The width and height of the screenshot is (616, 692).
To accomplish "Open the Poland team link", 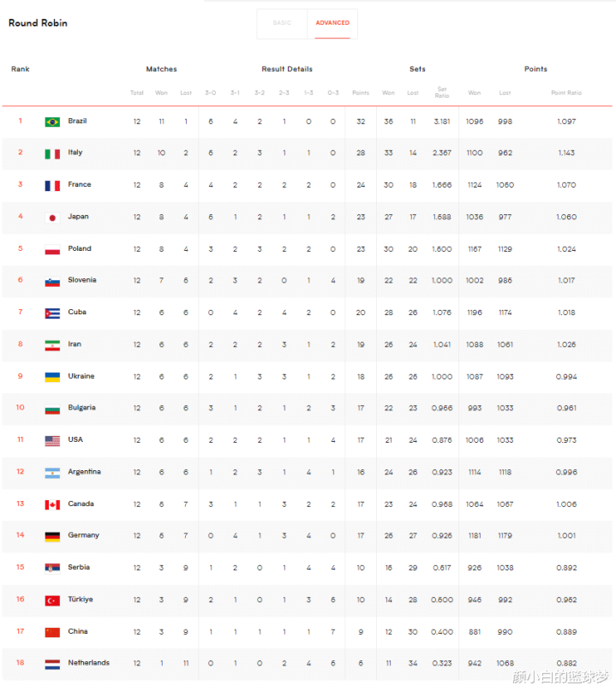I will click(80, 249).
